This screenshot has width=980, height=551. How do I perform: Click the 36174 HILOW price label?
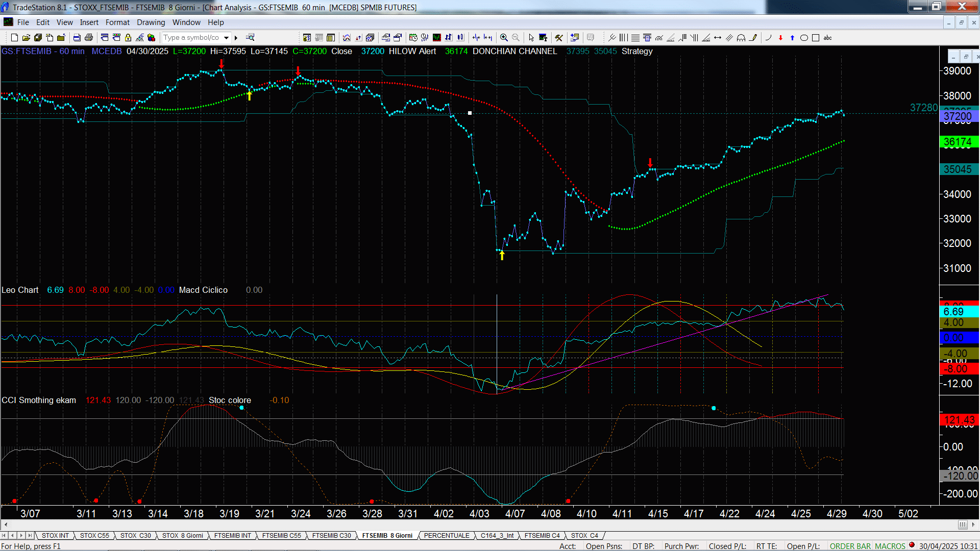click(959, 142)
